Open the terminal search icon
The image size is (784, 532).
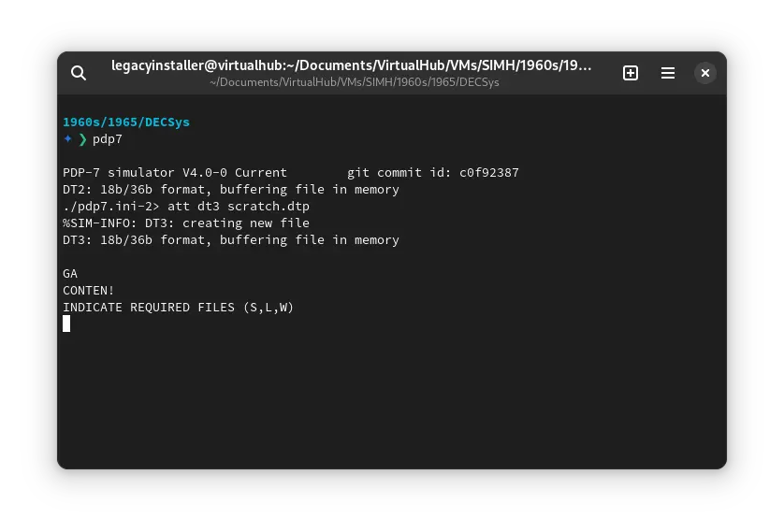coord(79,73)
